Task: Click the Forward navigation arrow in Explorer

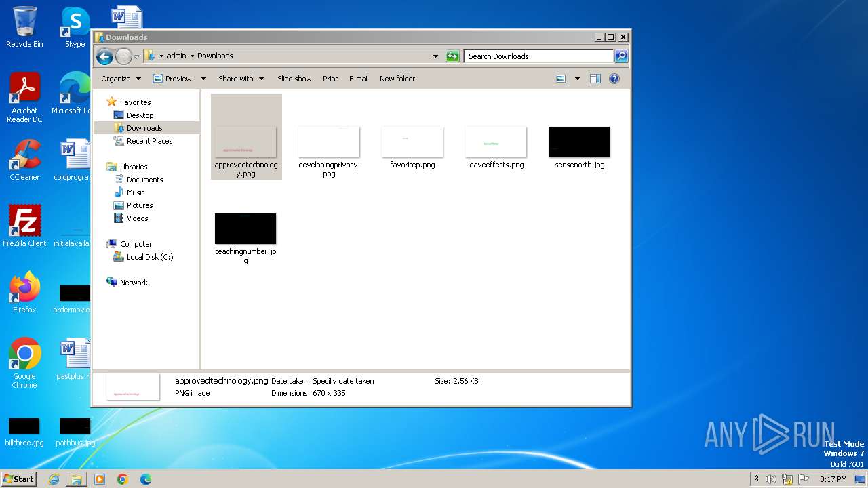Action: 123,56
